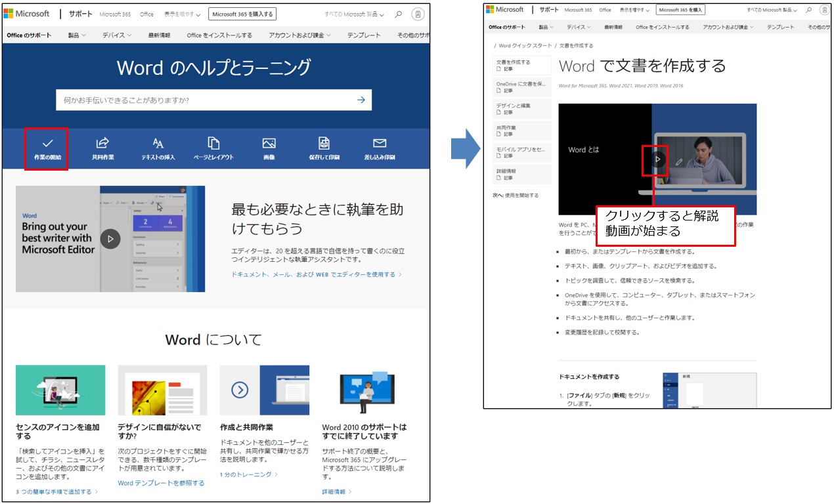Open ページとレイアウト pages icon
Screen dimensions: 834x504
tap(213, 143)
